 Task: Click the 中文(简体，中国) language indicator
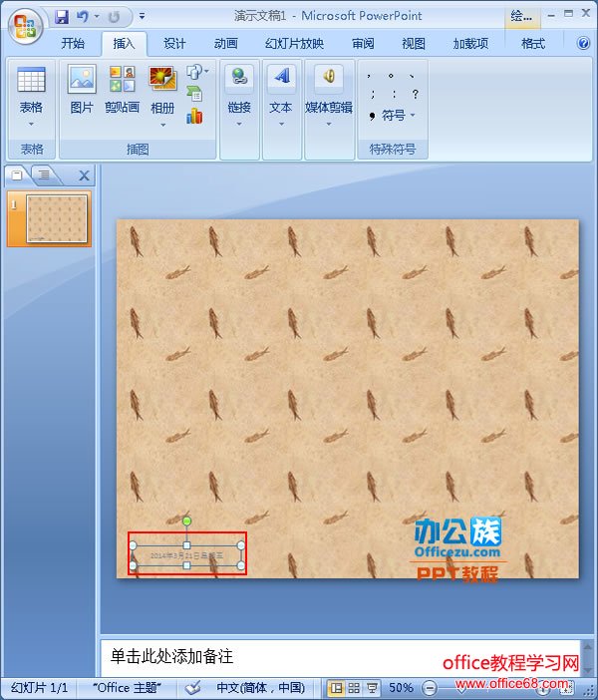260,687
